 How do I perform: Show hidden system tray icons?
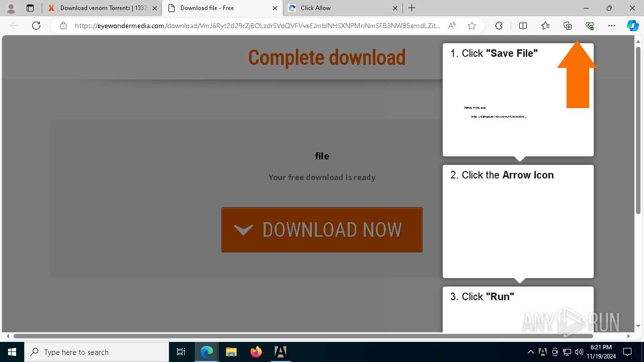click(531, 352)
